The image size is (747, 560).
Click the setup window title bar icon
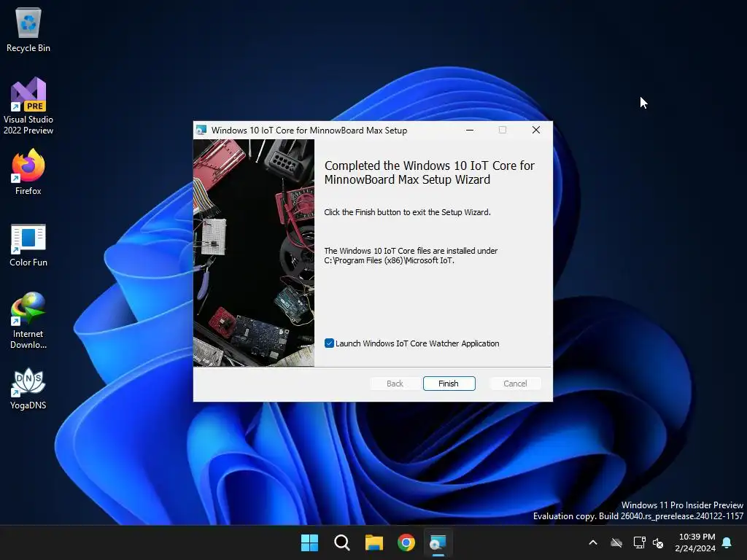[201, 130]
